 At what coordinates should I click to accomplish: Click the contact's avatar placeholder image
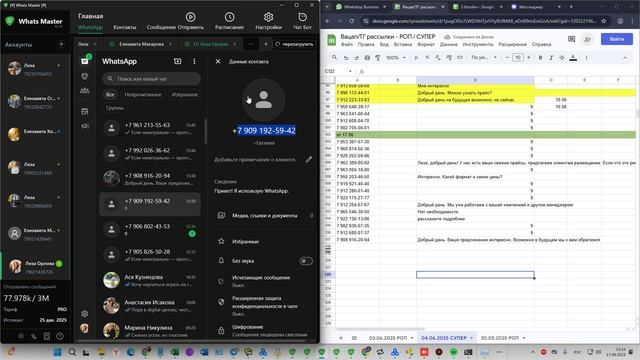coord(264,100)
